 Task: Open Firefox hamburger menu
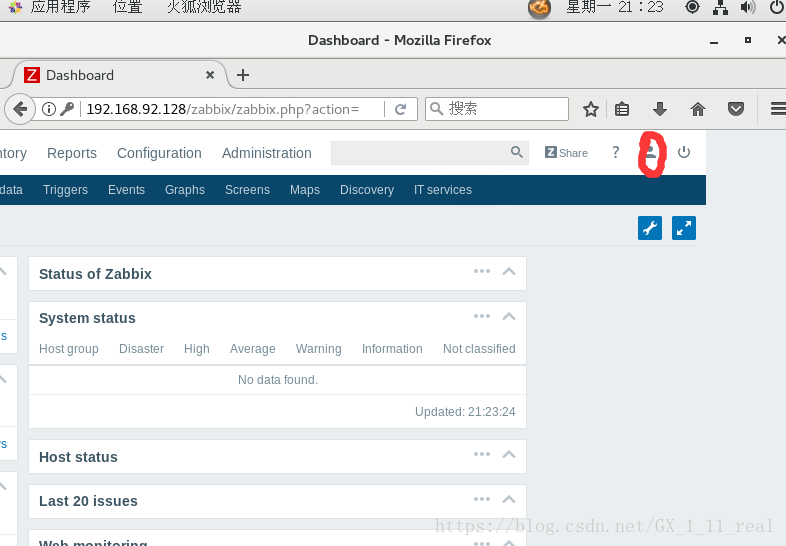778,109
